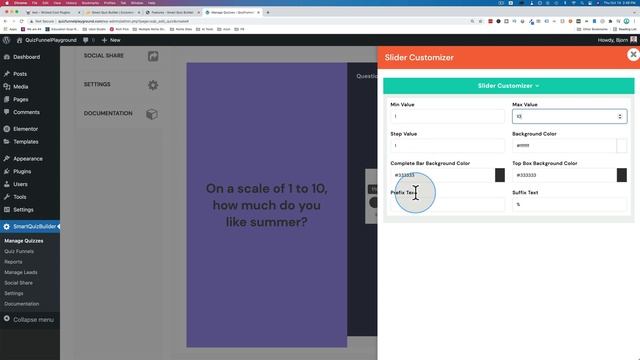Click the Max Value number field
The image size is (640, 360).
[x=569, y=116]
